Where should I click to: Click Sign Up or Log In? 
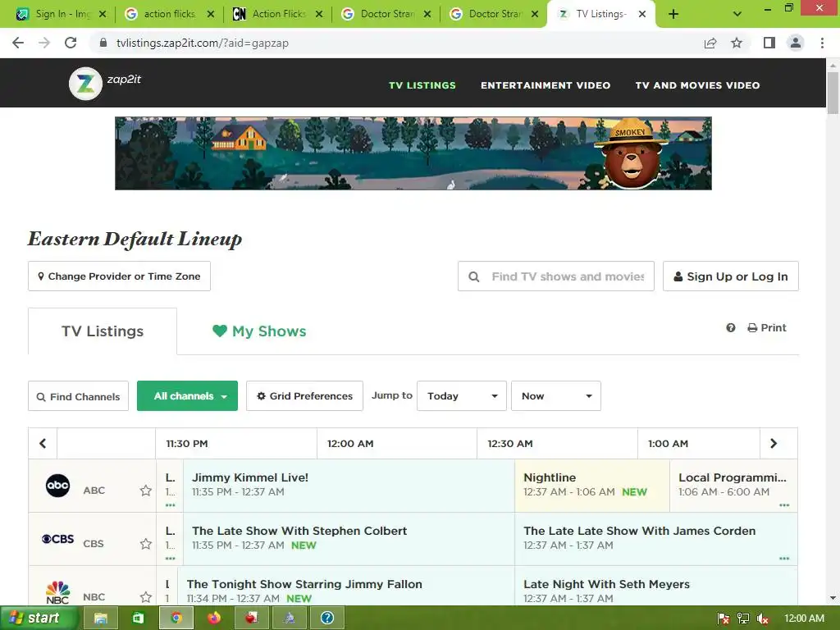pos(731,276)
